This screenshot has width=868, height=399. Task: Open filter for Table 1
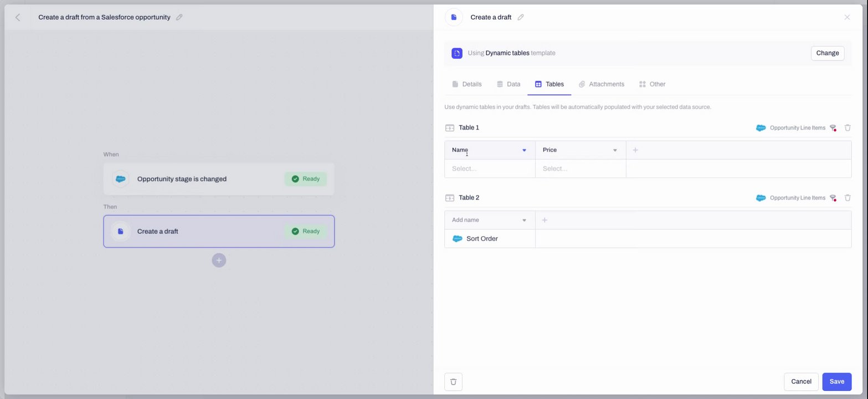[x=833, y=128]
